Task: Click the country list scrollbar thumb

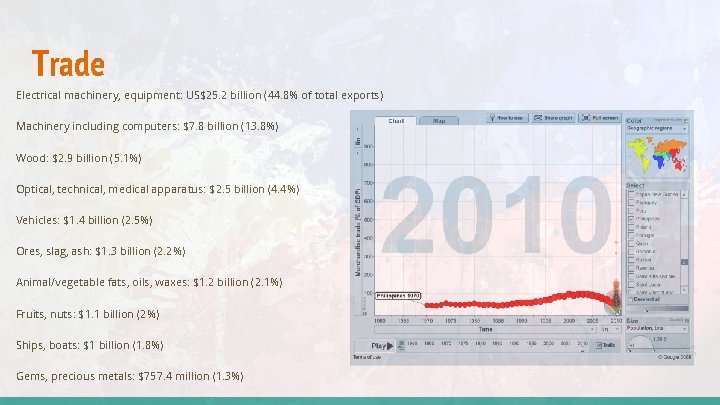Action: (684, 262)
